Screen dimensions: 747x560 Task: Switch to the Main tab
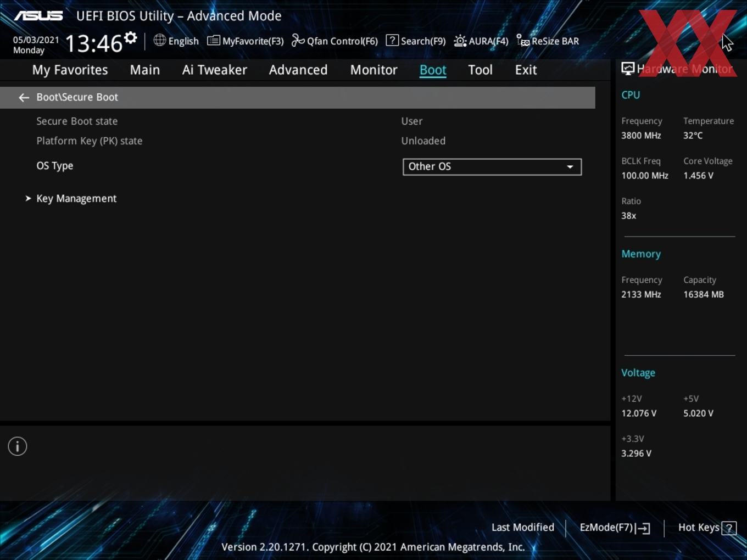145,70
